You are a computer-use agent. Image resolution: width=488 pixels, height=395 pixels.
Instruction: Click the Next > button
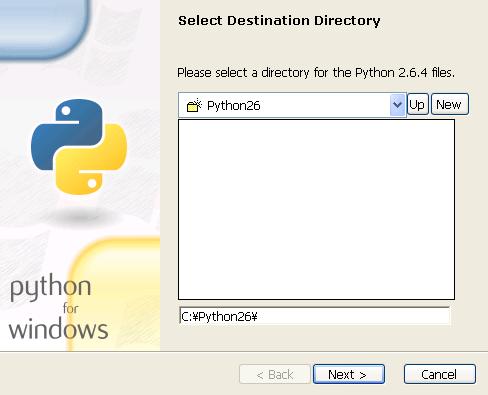(x=348, y=374)
